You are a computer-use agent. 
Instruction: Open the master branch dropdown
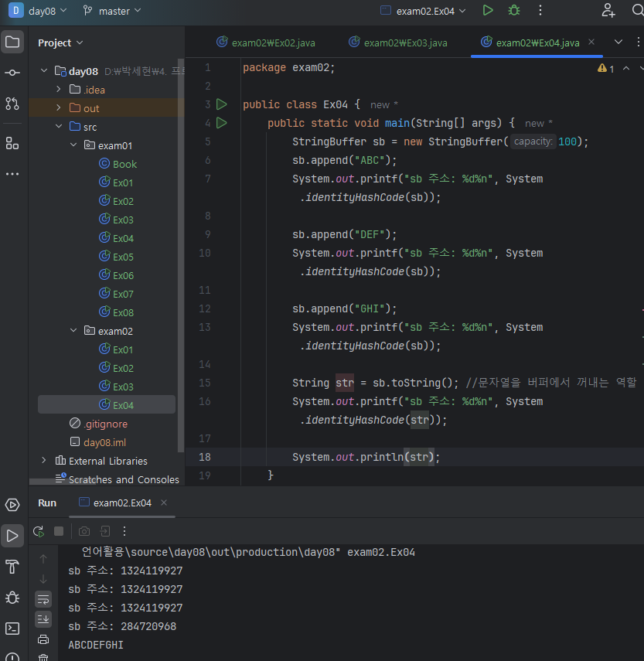tap(111, 11)
